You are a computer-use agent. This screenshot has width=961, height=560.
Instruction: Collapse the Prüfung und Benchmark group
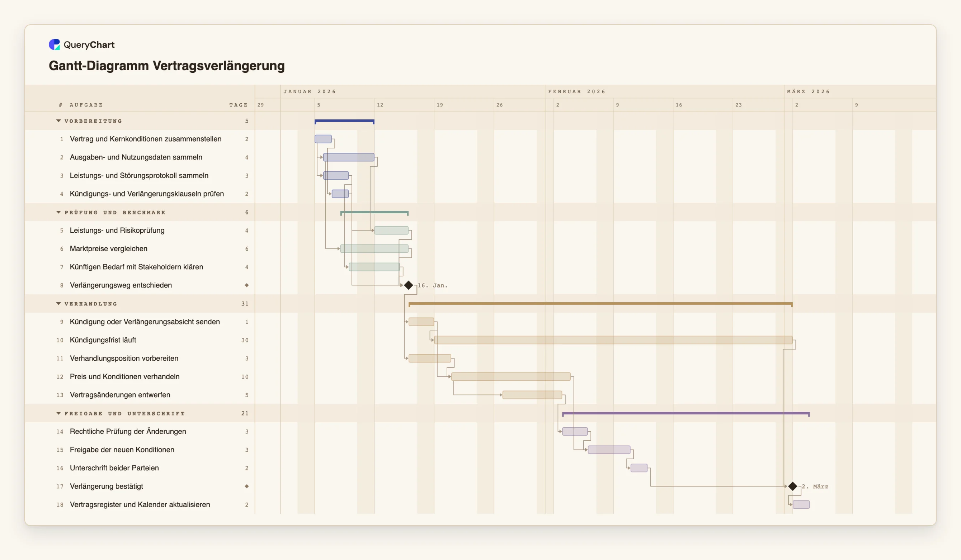tap(58, 212)
